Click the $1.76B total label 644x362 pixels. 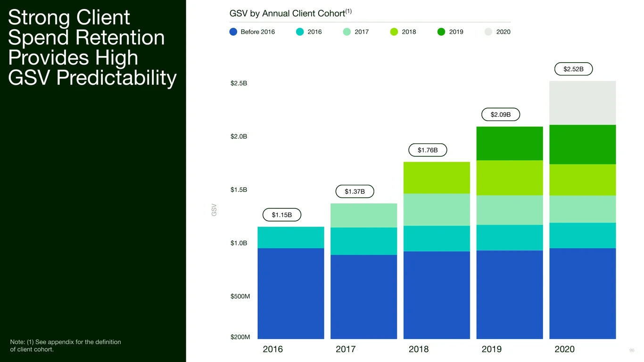(x=428, y=150)
